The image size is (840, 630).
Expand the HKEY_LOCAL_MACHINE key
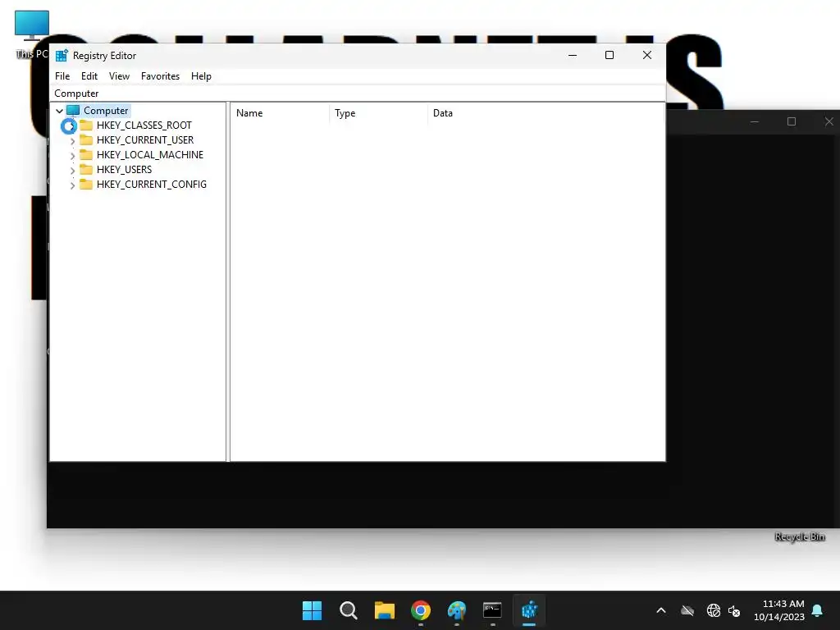72,155
